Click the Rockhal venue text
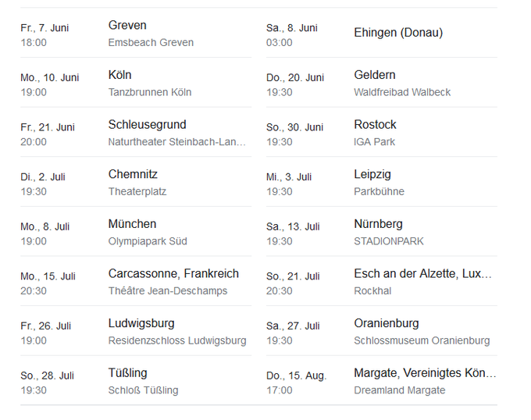531x420 pixels. tap(372, 291)
